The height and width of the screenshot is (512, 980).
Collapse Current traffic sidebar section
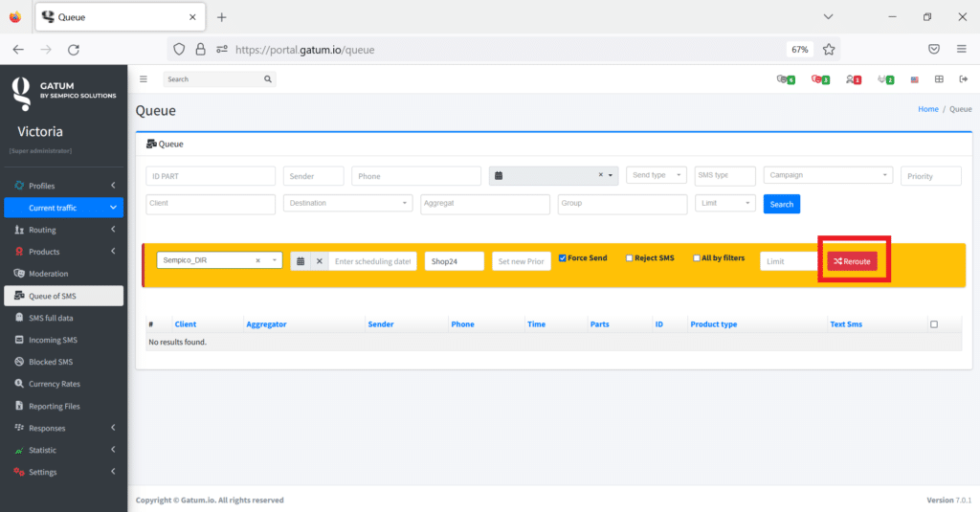64,208
